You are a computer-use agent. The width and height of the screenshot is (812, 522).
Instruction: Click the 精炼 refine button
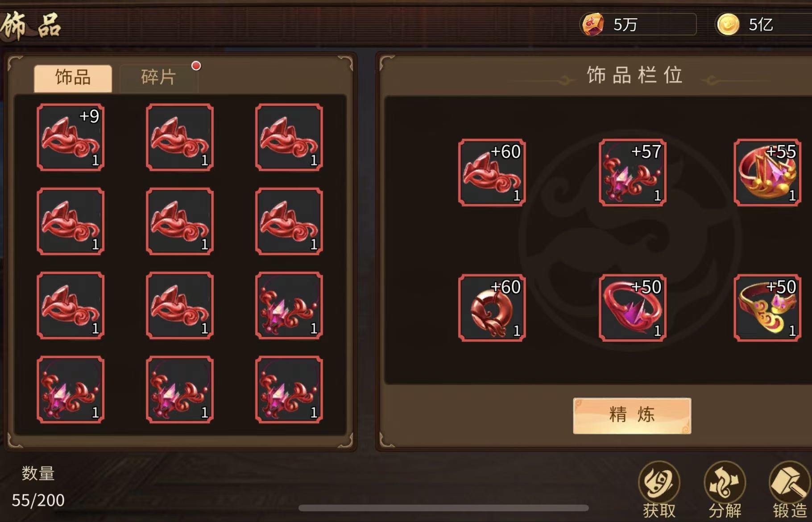coord(632,415)
